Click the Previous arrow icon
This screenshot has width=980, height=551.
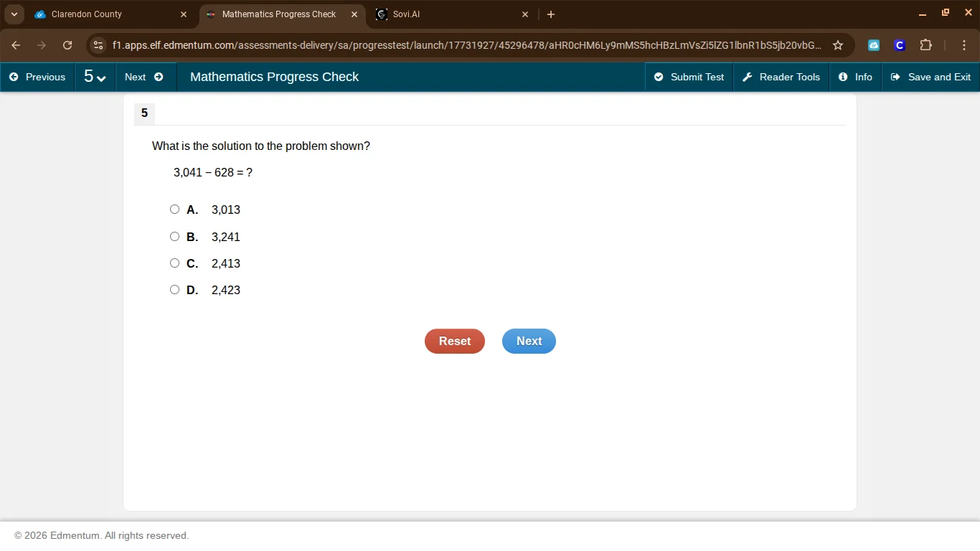(x=13, y=77)
